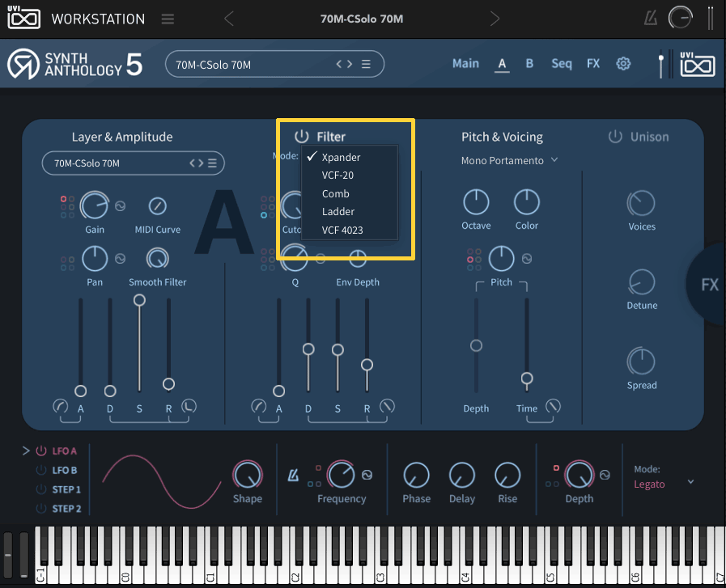Toggle the metronome icon in top bar
The width and height of the screenshot is (726, 588).
[x=651, y=19]
